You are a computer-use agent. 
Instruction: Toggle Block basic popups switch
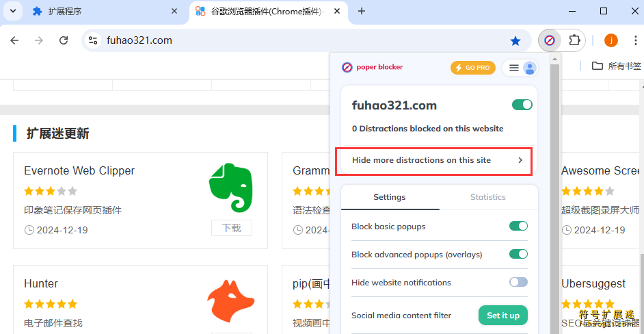[518, 227]
